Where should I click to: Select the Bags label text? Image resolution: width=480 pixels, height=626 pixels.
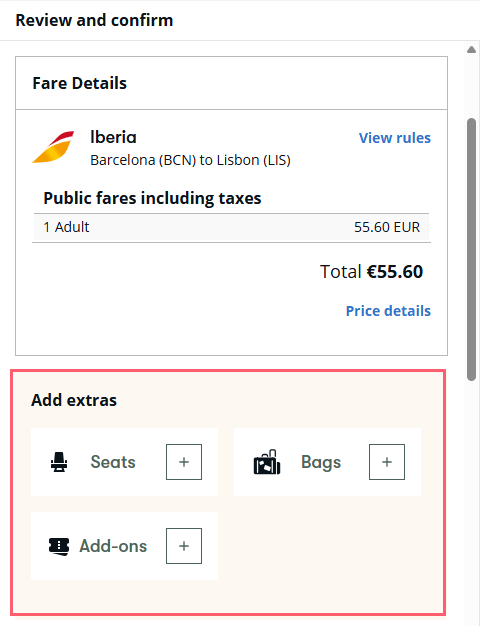tap(321, 462)
